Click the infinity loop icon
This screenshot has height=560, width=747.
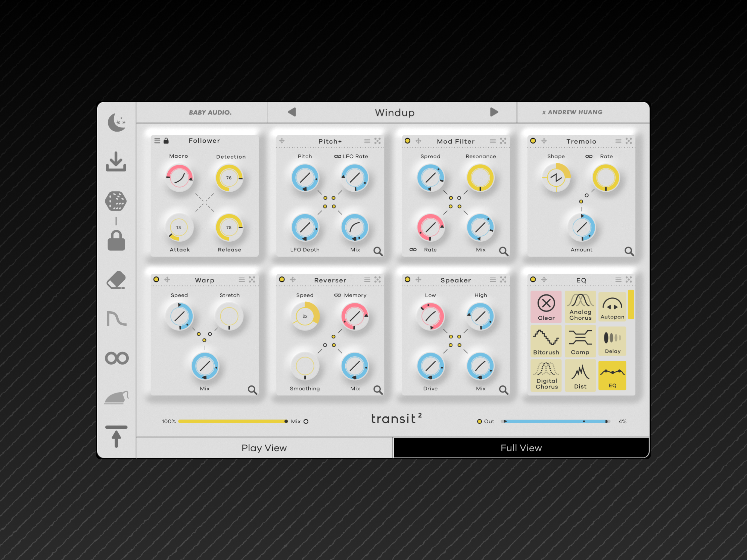117,358
